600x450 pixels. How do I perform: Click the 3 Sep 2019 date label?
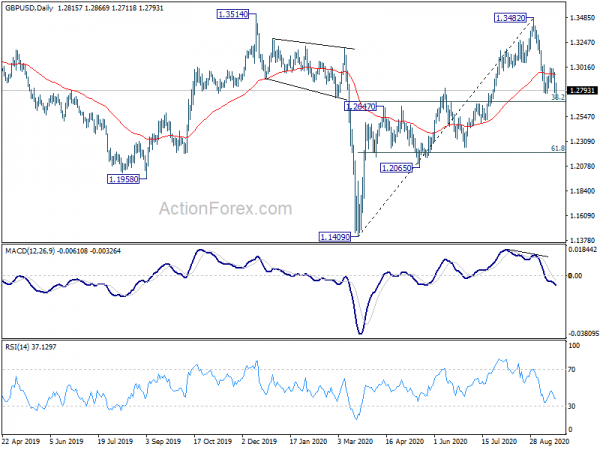pos(163,441)
